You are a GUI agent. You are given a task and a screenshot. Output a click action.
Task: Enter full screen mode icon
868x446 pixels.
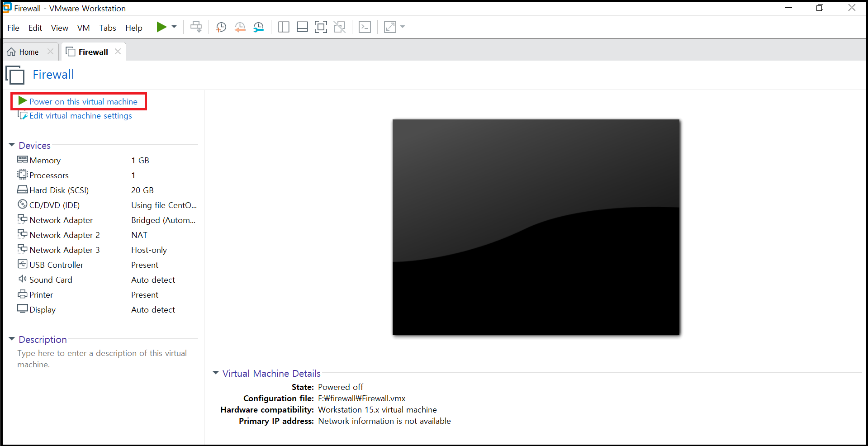click(x=321, y=27)
